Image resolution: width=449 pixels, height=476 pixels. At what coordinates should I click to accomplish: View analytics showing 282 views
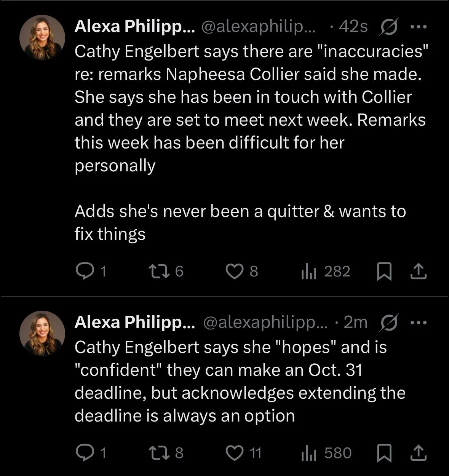coord(309,272)
